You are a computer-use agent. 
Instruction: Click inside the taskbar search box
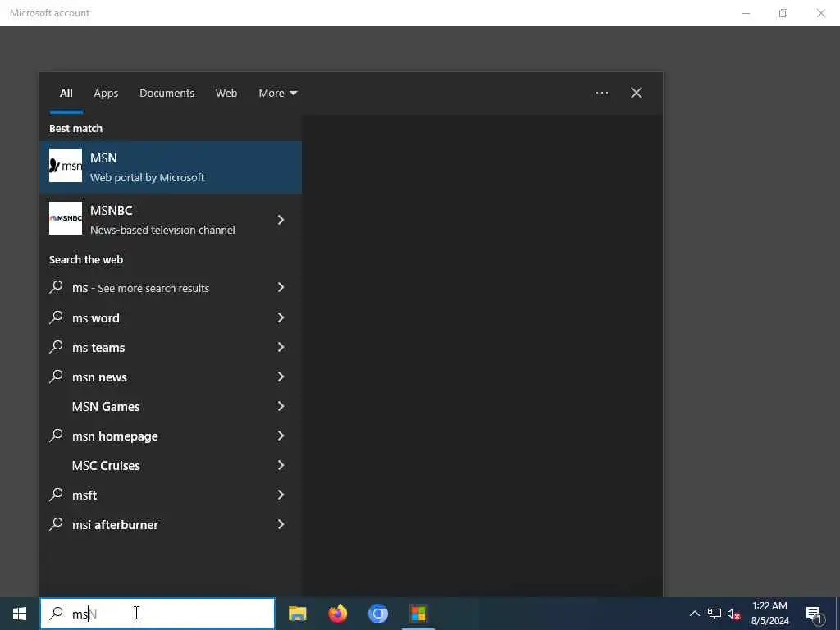pyautogui.click(x=157, y=614)
